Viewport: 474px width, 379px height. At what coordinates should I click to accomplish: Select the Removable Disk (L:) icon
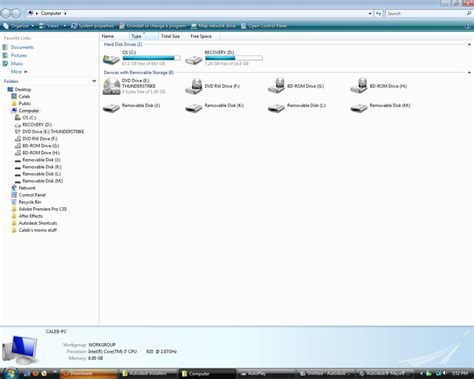[276, 108]
